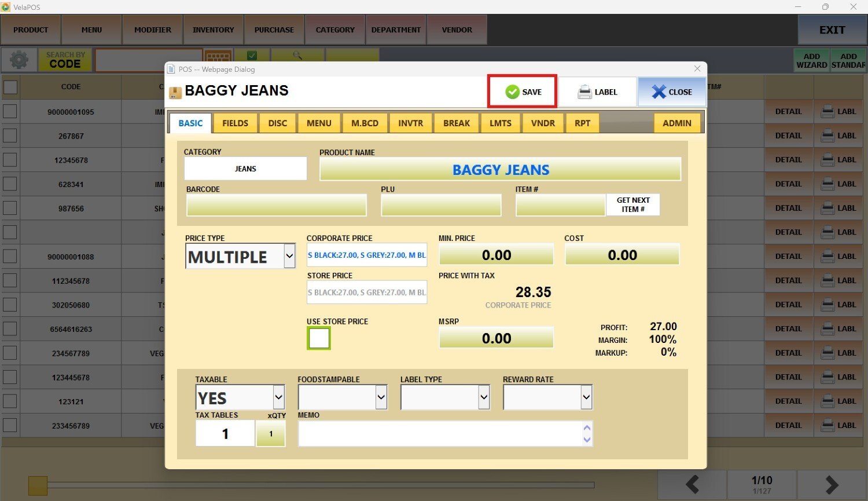
Task: Open the DISC tab
Action: click(x=277, y=123)
